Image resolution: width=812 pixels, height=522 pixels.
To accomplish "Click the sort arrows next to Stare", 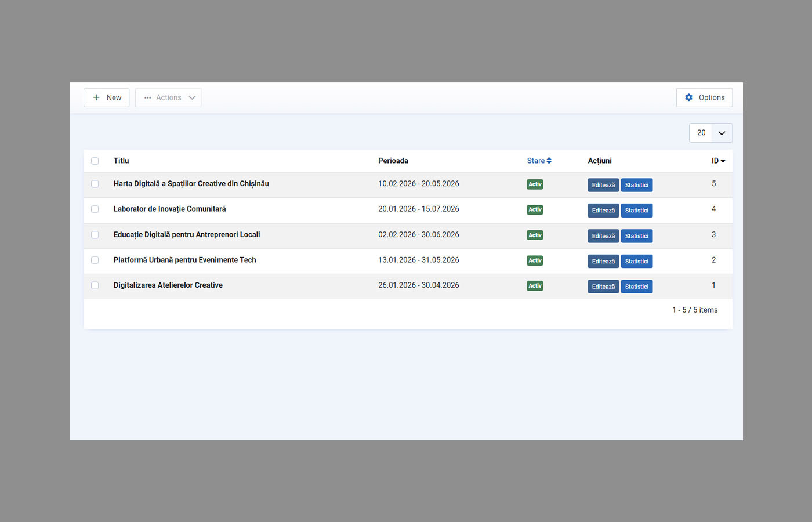I will [549, 161].
